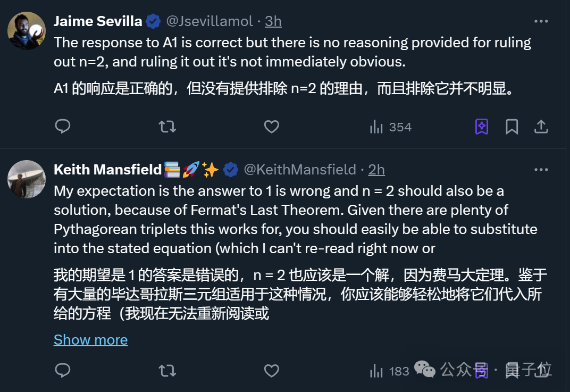This screenshot has height=392, width=570.
Task: Toggle the bookmark on Jaime Sevilla's tweet
Action: (x=512, y=127)
